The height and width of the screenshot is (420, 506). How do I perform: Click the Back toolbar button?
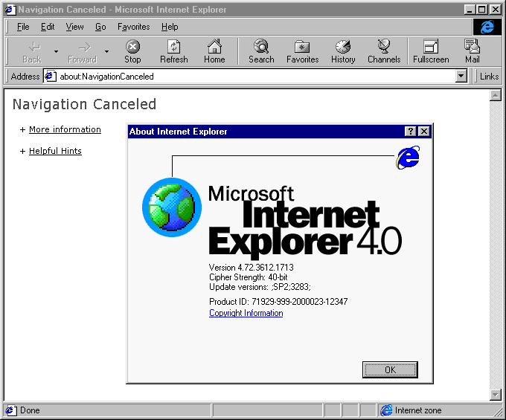click(x=32, y=51)
